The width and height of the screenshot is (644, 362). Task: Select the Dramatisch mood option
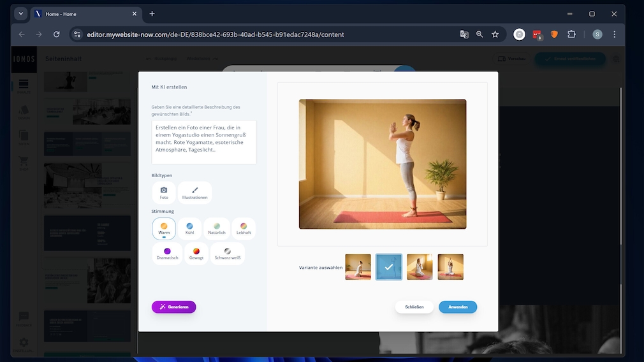(167, 254)
